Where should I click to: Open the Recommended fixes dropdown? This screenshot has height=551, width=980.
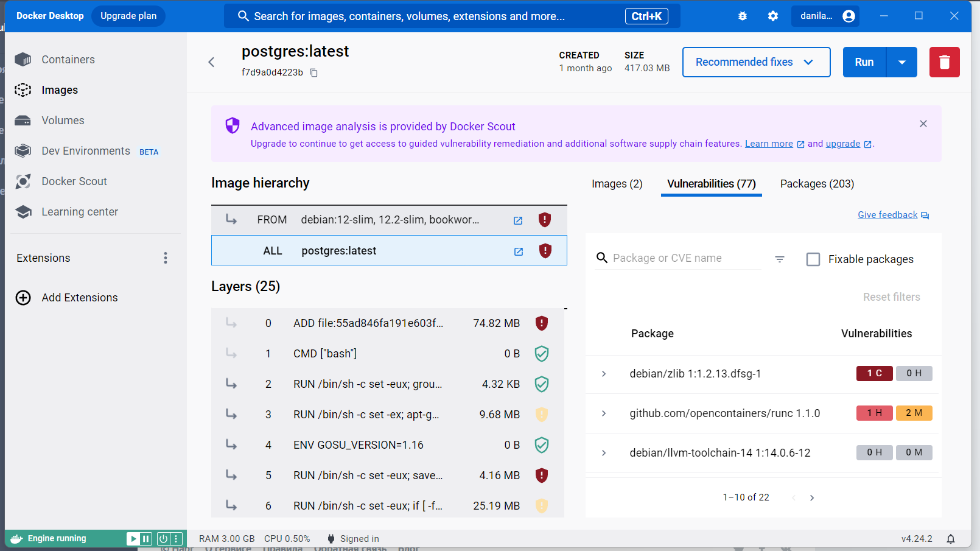pyautogui.click(x=757, y=62)
